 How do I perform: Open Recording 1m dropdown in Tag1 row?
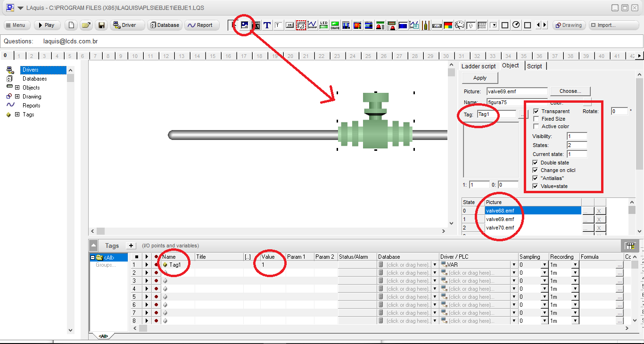coord(575,265)
